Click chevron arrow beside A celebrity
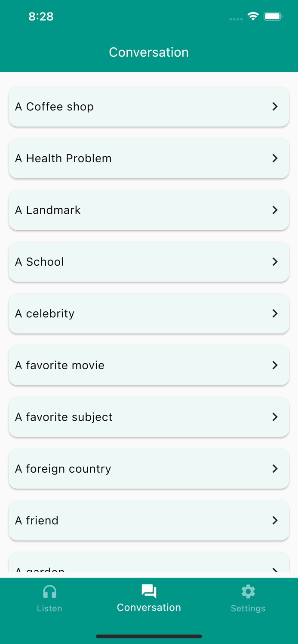 (275, 313)
